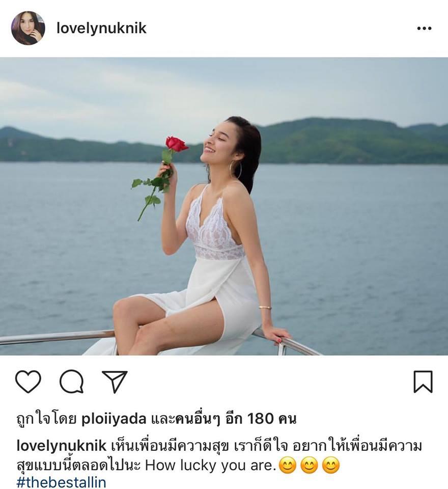Tap the green hills in the photo background
The width and height of the screenshot is (448, 489).
pyautogui.click(x=352, y=141)
